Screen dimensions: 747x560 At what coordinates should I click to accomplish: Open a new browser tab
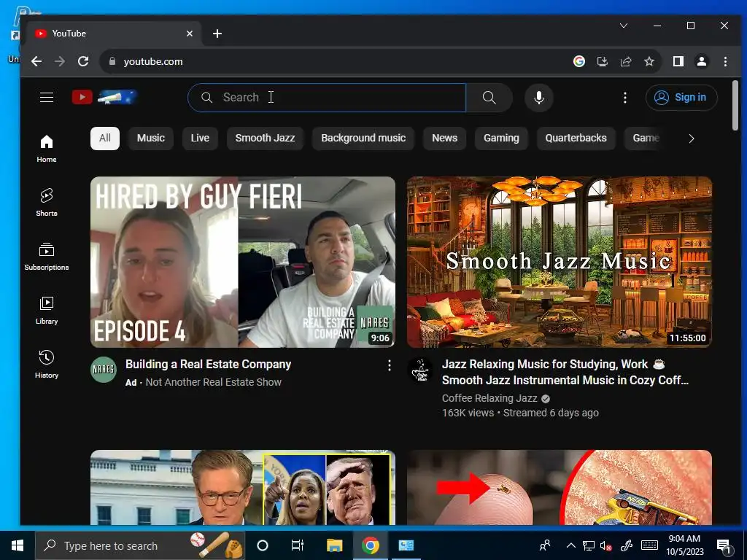tap(217, 34)
